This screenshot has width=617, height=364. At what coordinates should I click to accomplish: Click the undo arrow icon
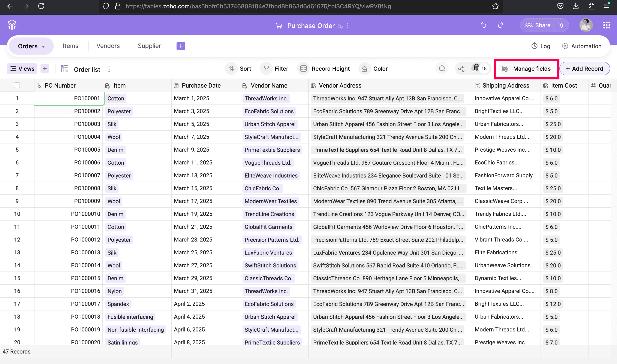click(x=484, y=25)
